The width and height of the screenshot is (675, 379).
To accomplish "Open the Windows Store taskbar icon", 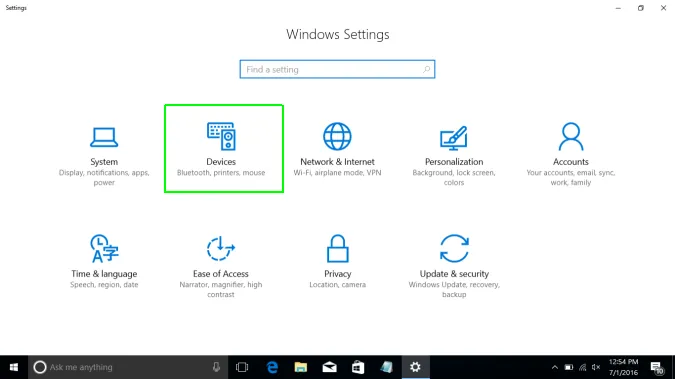I will pyautogui.click(x=358, y=367).
